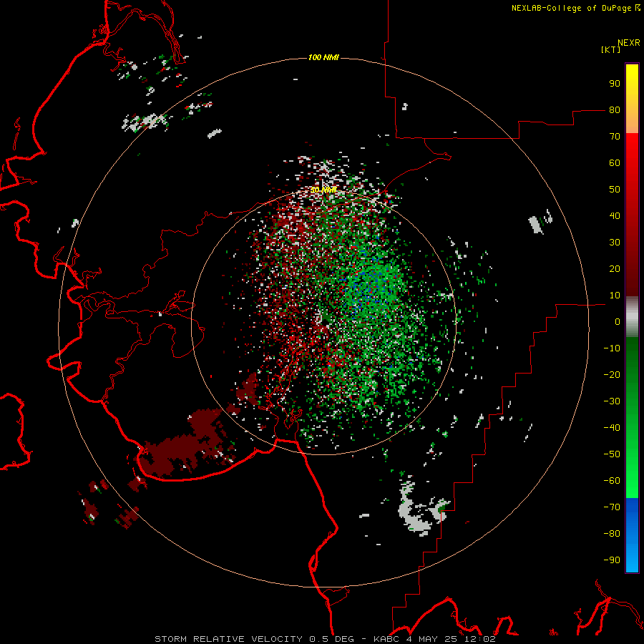Click the 50 NMI range ring label
The width and height of the screenshot is (644, 644).
[x=323, y=190]
